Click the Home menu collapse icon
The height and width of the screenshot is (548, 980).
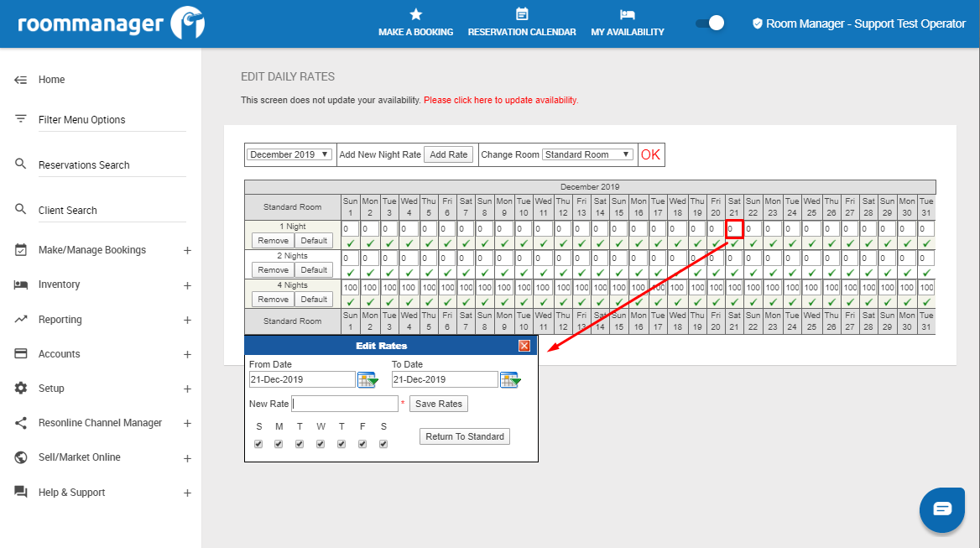[21, 80]
